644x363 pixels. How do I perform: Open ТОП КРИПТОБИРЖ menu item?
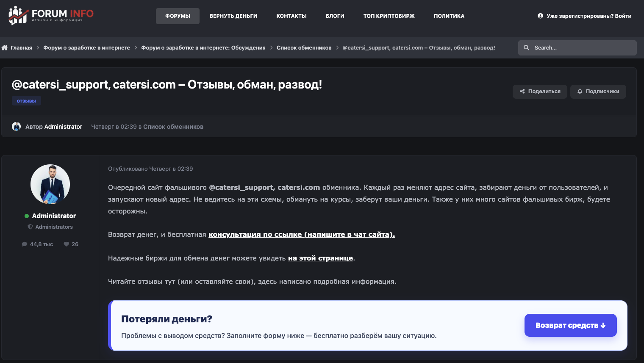tap(389, 16)
